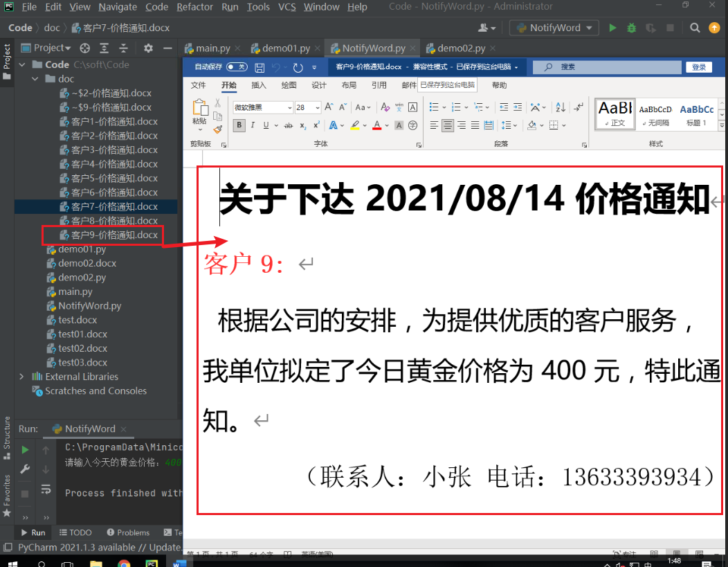This screenshot has height=567, width=728.
Task: Toggle the Favorites tool window side tab
Action: [x=7, y=495]
